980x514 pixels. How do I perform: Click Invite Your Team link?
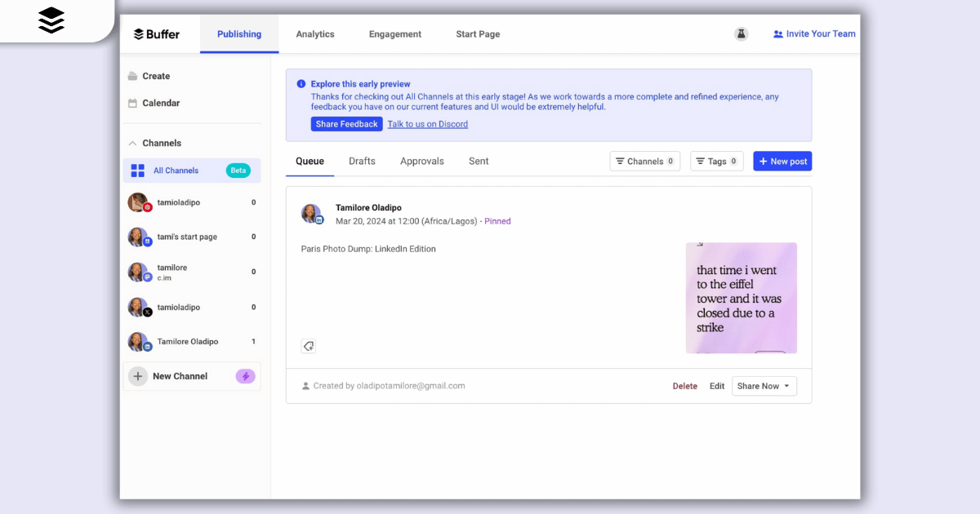pyautogui.click(x=821, y=34)
